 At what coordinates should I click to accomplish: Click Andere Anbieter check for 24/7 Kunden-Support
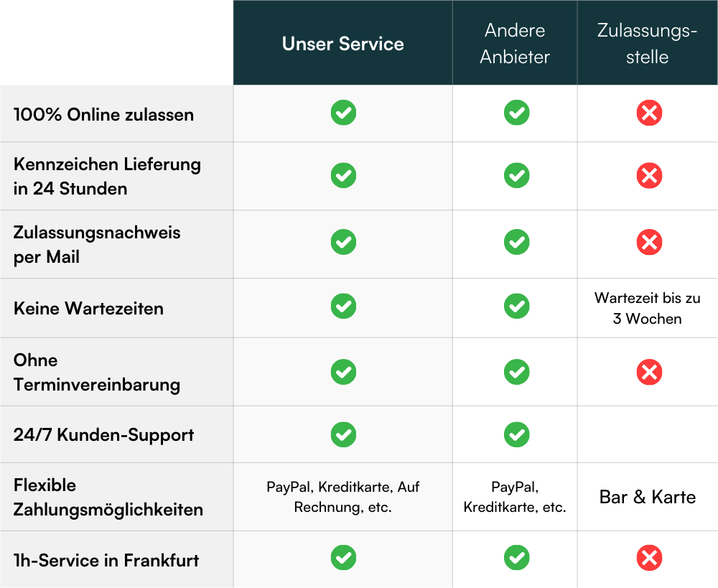[516, 434]
